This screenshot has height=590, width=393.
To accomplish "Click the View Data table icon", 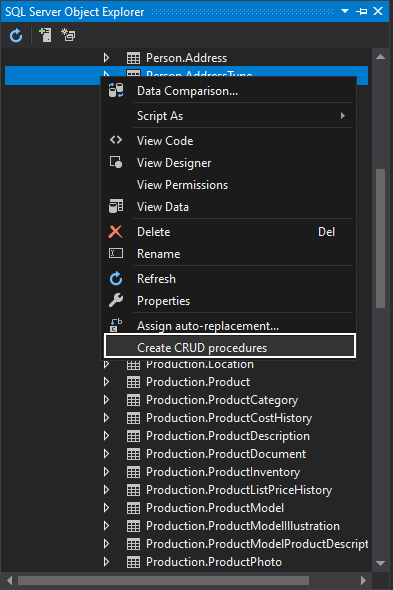I will (x=116, y=206).
